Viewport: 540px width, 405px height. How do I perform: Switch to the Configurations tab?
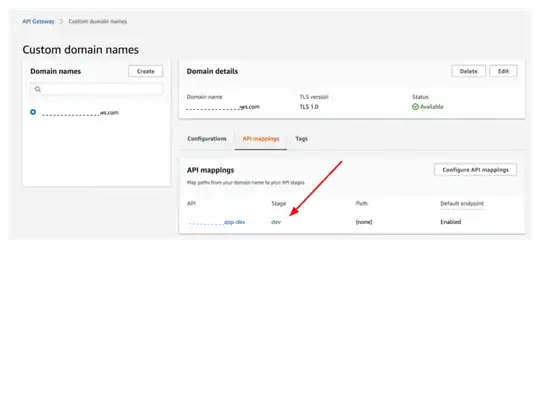point(207,139)
